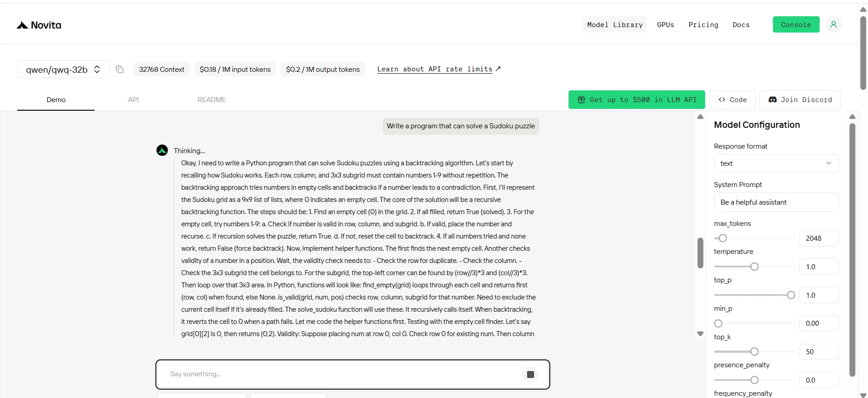Click the Console button

pyautogui.click(x=796, y=24)
